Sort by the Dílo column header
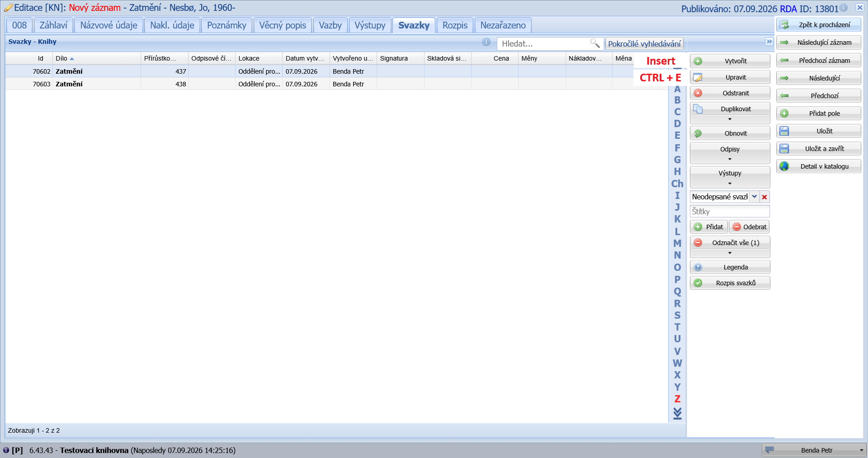The height and width of the screenshot is (458, 868). (x=96, y=58)
